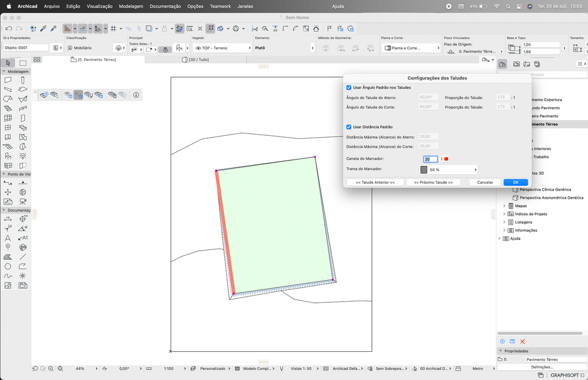Uncheck Usar Distância Padrão

(x=349, y=127)
